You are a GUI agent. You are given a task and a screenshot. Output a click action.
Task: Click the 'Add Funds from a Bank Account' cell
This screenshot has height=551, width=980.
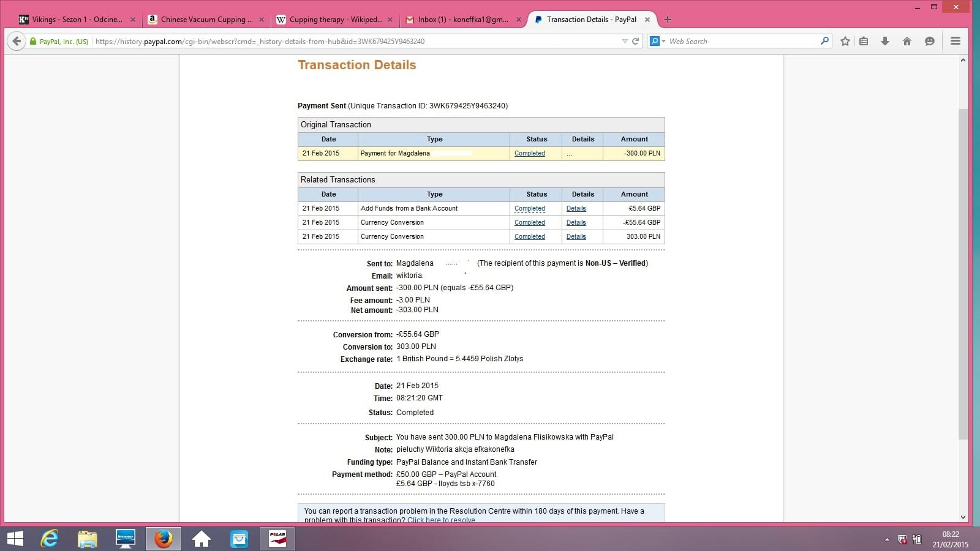coord(434,209)
